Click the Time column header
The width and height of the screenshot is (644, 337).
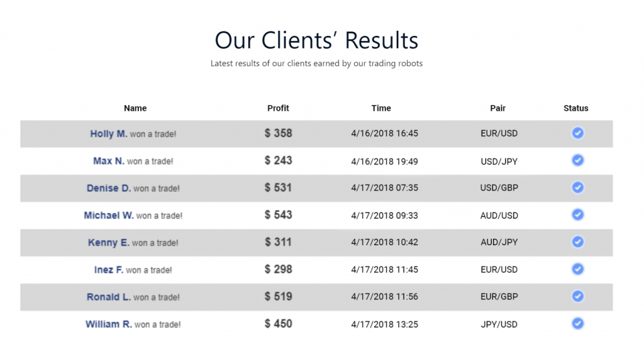(381, 108)
